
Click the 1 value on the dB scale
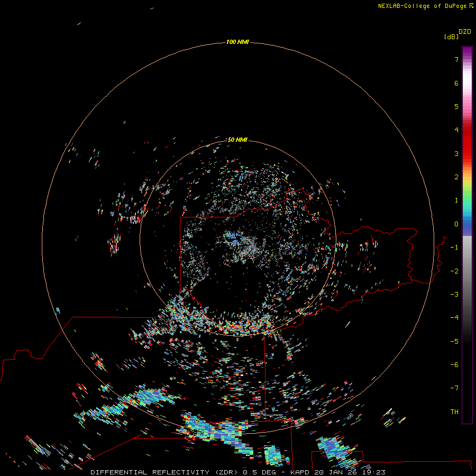coord(456,200)
